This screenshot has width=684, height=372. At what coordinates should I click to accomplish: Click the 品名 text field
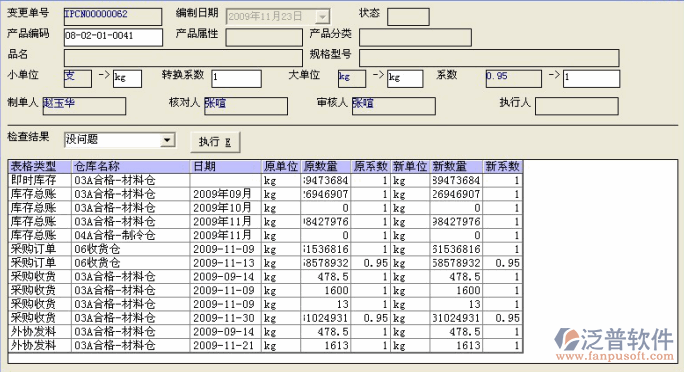click(x=183, y=58)
